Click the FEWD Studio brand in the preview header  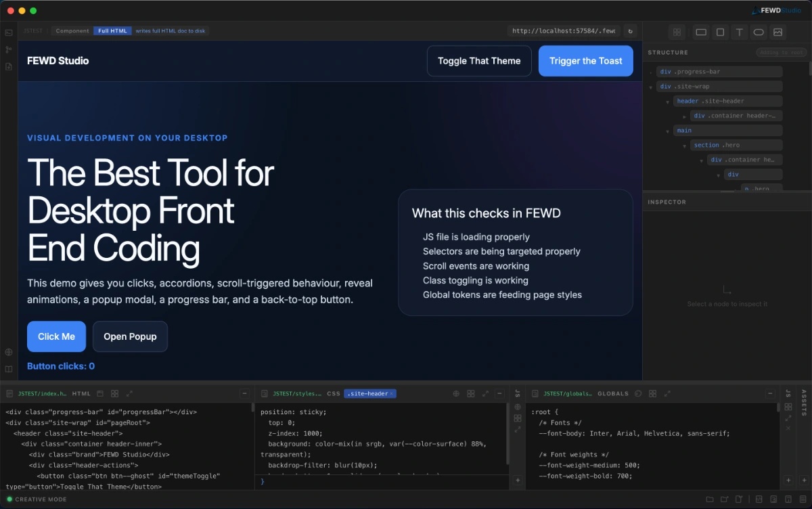(x=58, y=61)
